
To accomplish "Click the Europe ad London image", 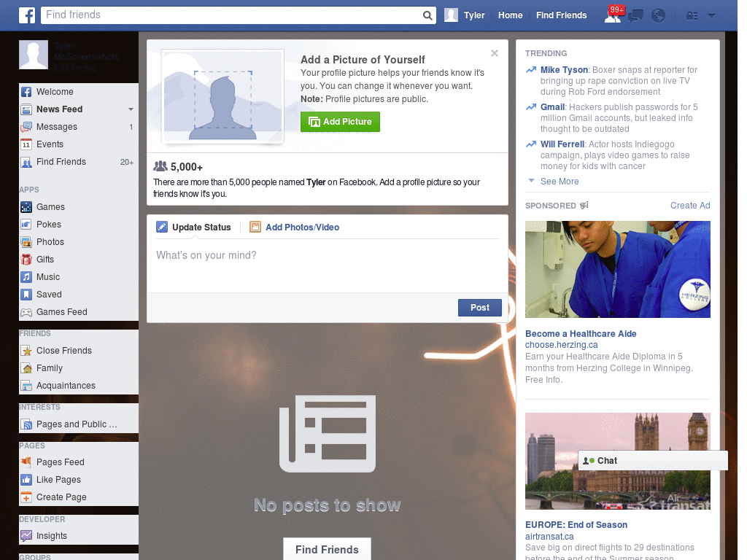I will (x=617, y=461).
